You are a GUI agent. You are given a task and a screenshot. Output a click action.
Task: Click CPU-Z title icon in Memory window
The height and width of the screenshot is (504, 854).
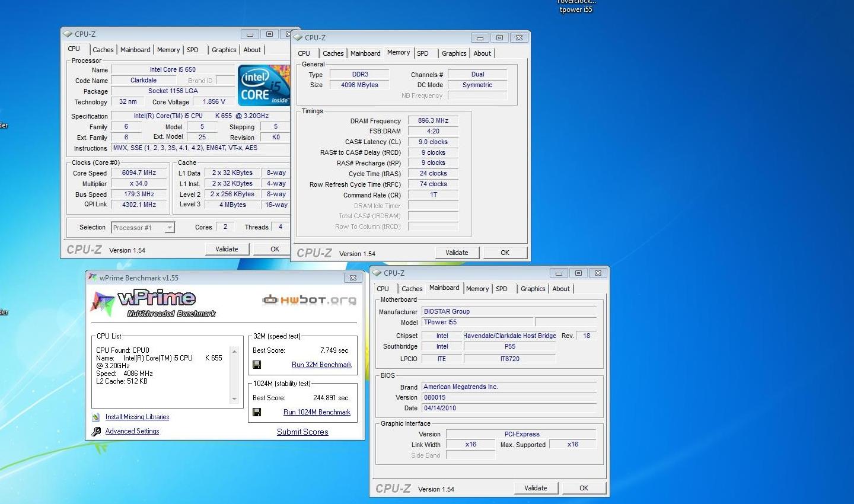(298, 37)
